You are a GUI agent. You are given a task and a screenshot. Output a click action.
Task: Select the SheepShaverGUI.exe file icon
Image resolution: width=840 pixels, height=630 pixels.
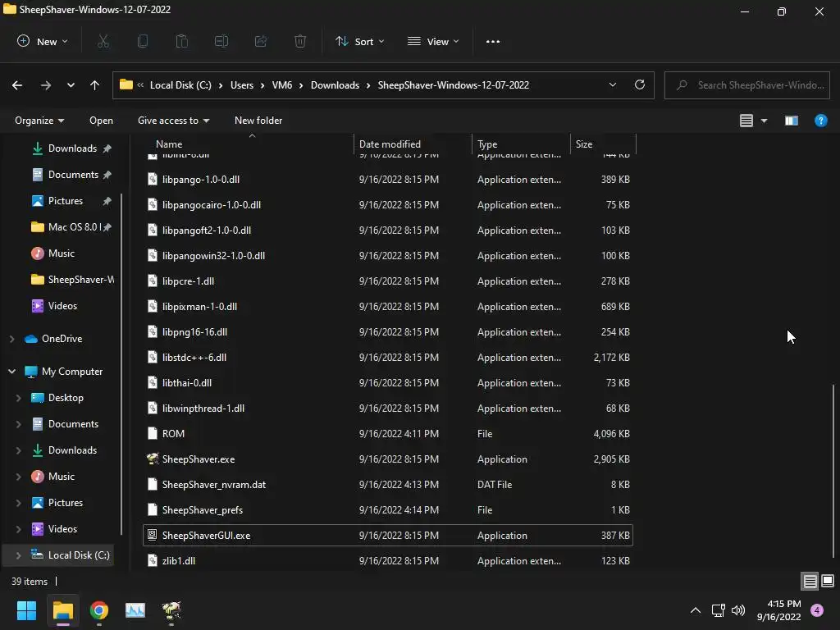[152, 535]
